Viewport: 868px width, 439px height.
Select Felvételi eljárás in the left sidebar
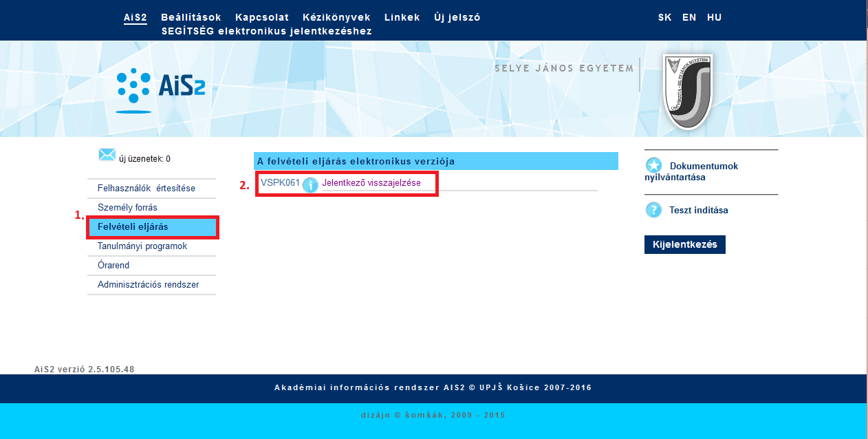(133, 227)
